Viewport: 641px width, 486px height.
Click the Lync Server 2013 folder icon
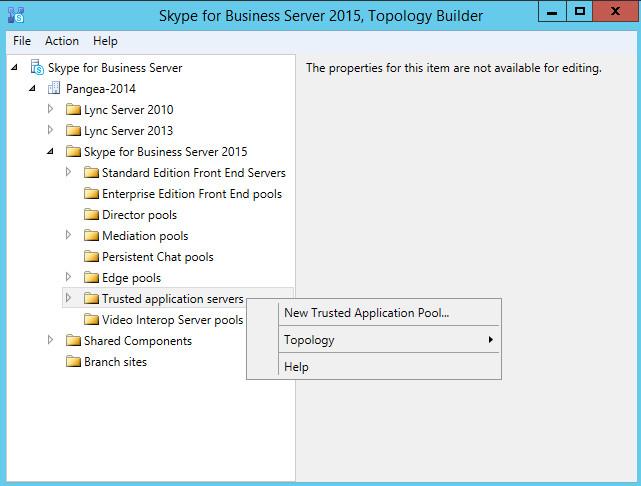tap(73, 130)
